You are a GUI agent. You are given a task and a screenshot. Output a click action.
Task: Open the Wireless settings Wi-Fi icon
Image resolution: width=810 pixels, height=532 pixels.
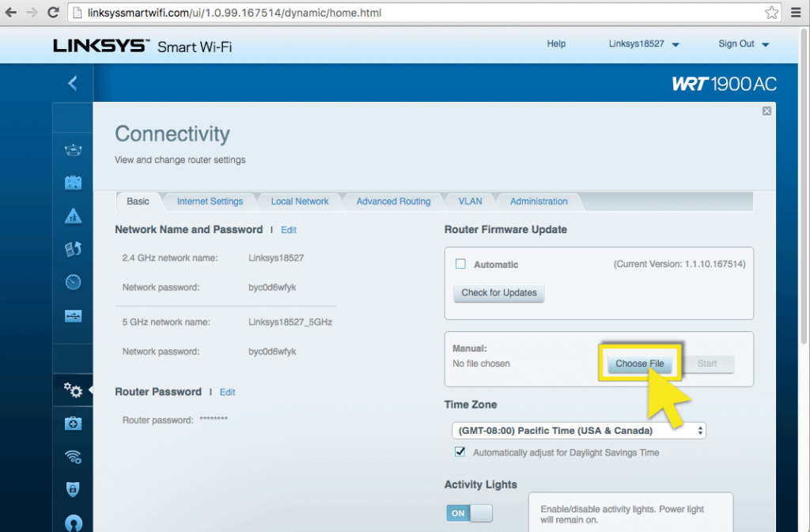tap(73, 457)
